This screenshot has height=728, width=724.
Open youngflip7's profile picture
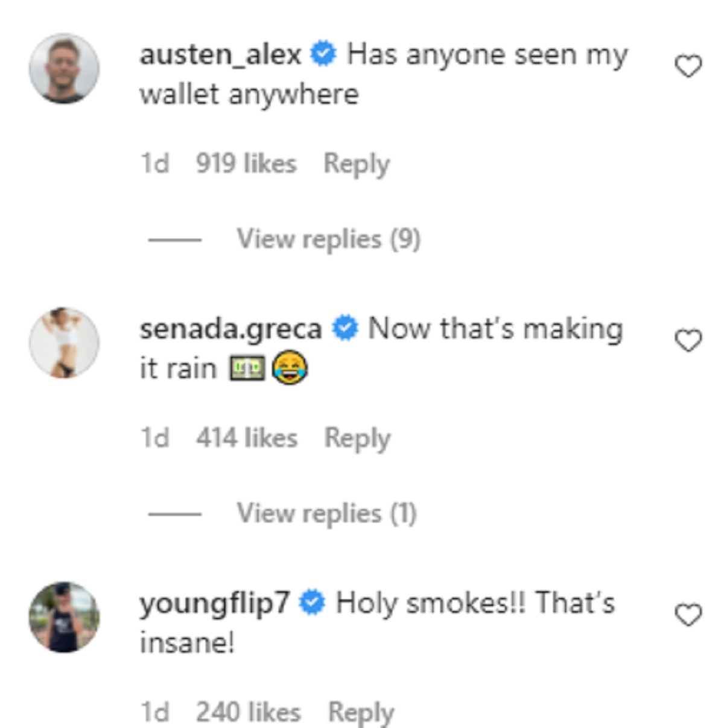pyautogui.click(x=64, y=617)
